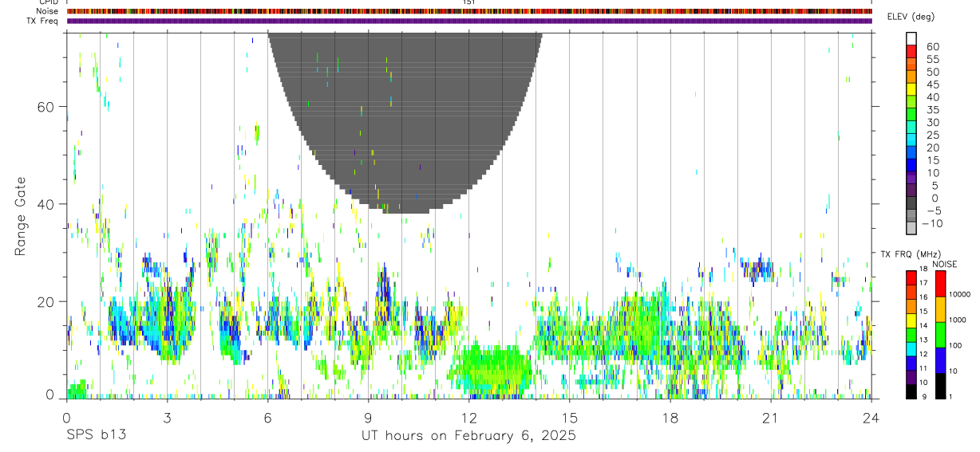The height and width of the screenshot is (452, 980).
Task: Click the x-axis tick label "3"
Action: (167, 417)
